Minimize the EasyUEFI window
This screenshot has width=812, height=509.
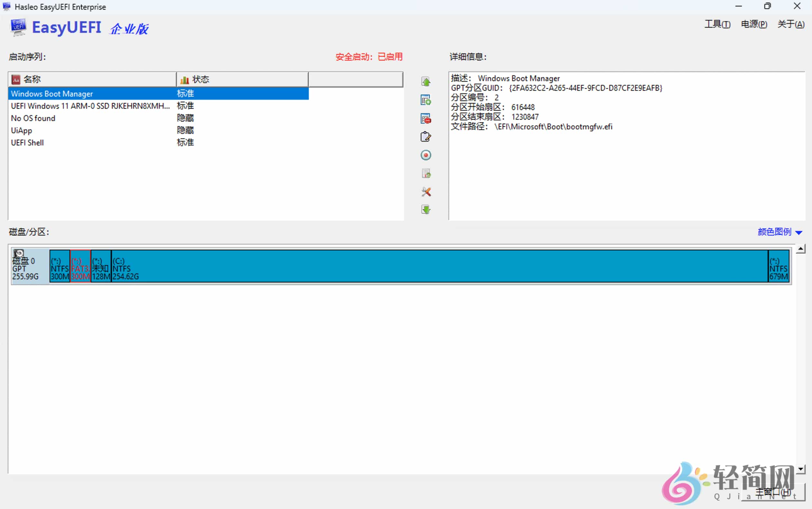739,6
